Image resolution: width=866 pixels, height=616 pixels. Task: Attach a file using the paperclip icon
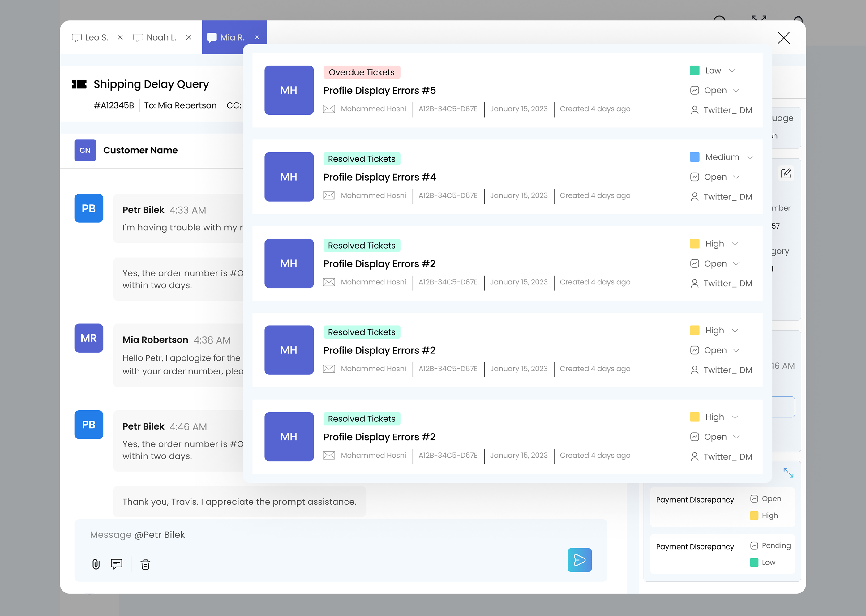[x=96, y=564]
